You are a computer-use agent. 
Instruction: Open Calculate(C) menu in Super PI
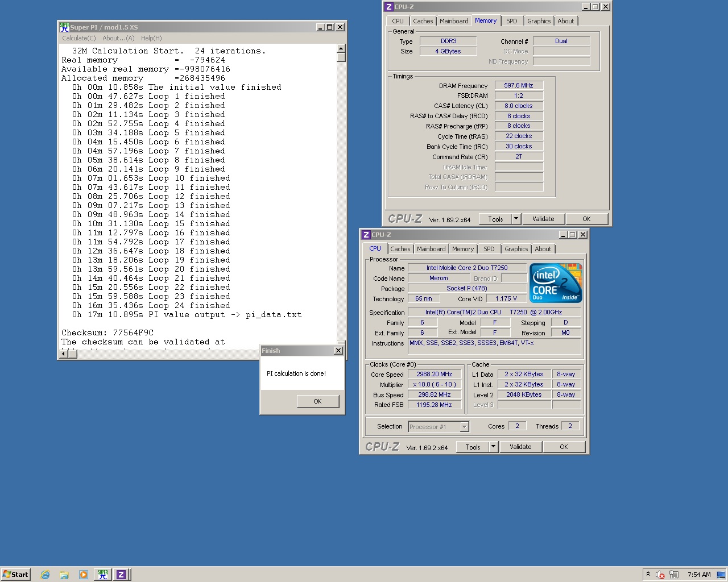click(79, 38)
